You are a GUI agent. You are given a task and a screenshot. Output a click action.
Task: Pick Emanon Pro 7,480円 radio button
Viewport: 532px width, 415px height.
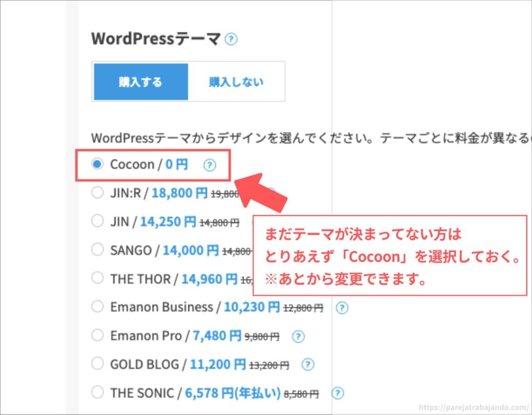pyautogui.click(x=97, y=335)
